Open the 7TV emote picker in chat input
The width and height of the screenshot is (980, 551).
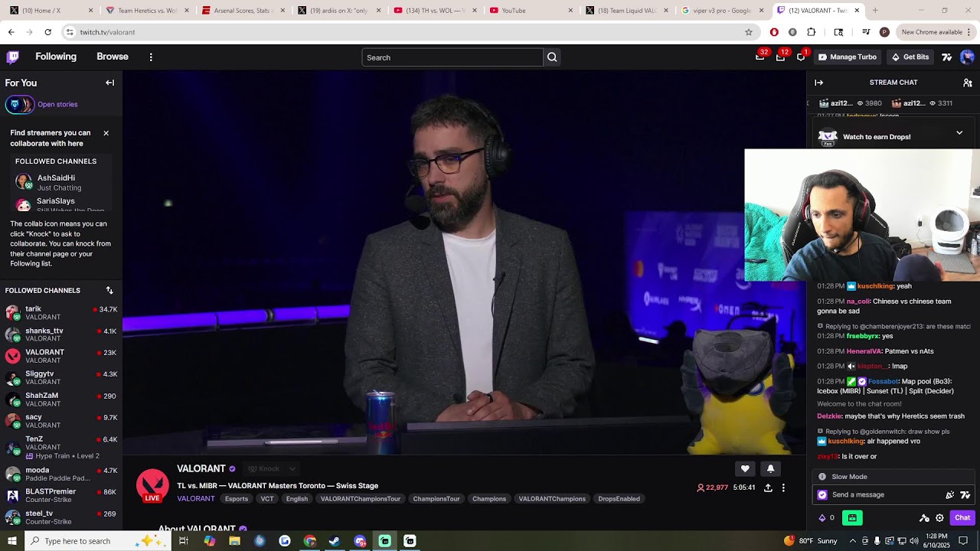(965, 495)
